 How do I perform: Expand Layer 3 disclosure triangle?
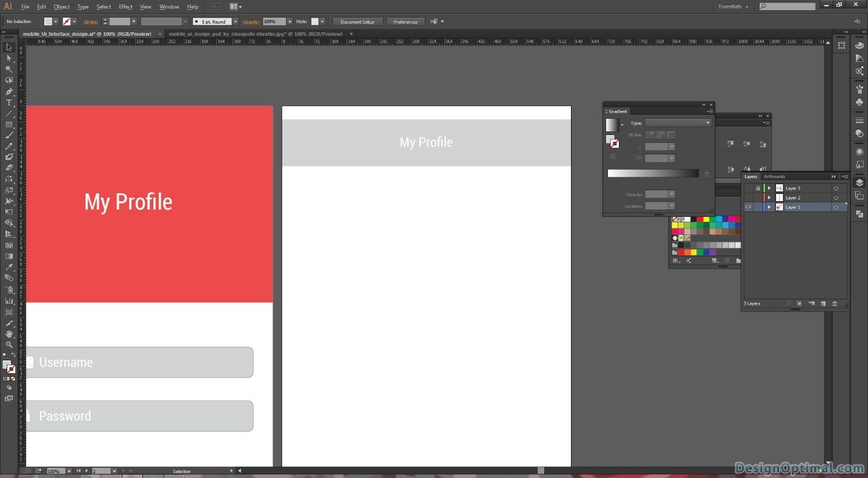(x=769, y=188)
